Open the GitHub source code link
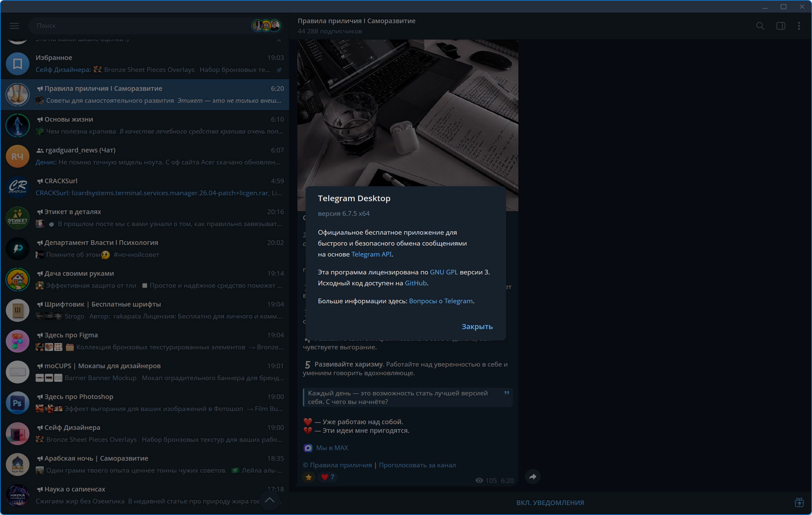 (x=415, y=283)
